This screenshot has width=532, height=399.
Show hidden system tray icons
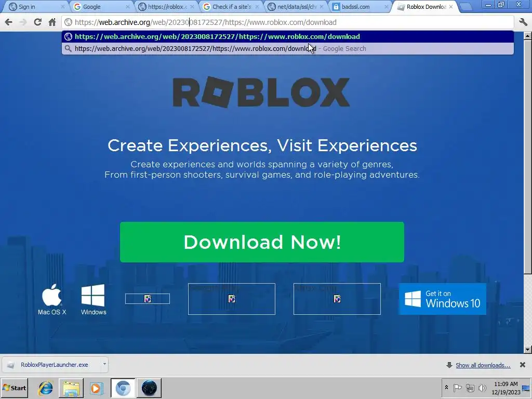tap(446, 388)
